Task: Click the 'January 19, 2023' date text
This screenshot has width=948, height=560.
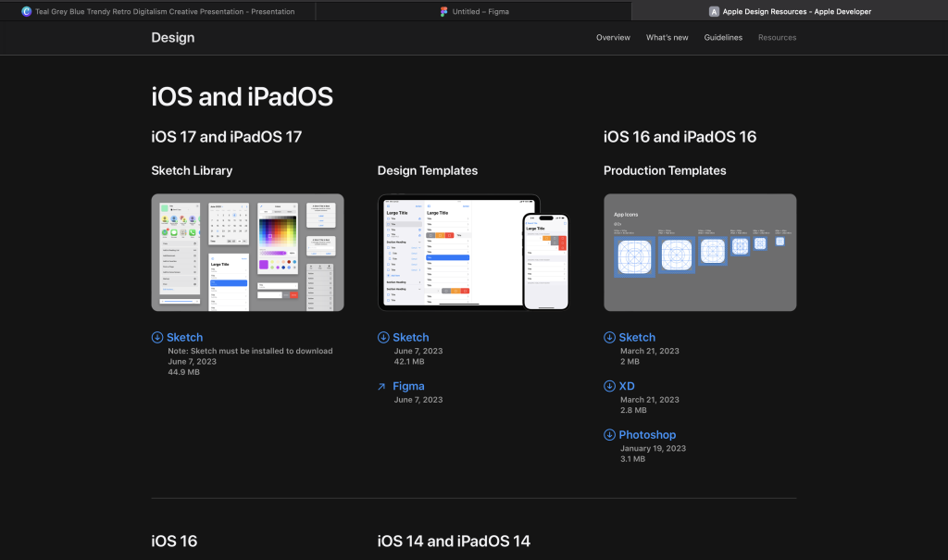Action: [x=653, y=448]
